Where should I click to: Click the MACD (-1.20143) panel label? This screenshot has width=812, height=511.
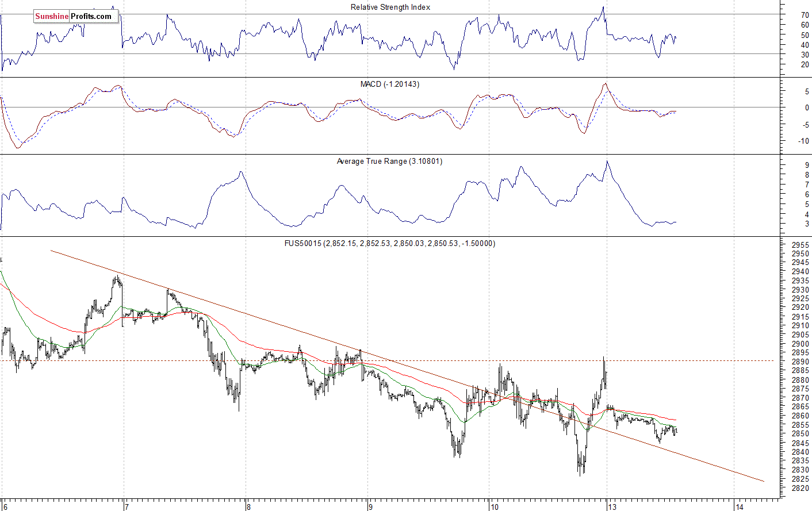pos(389,84)
